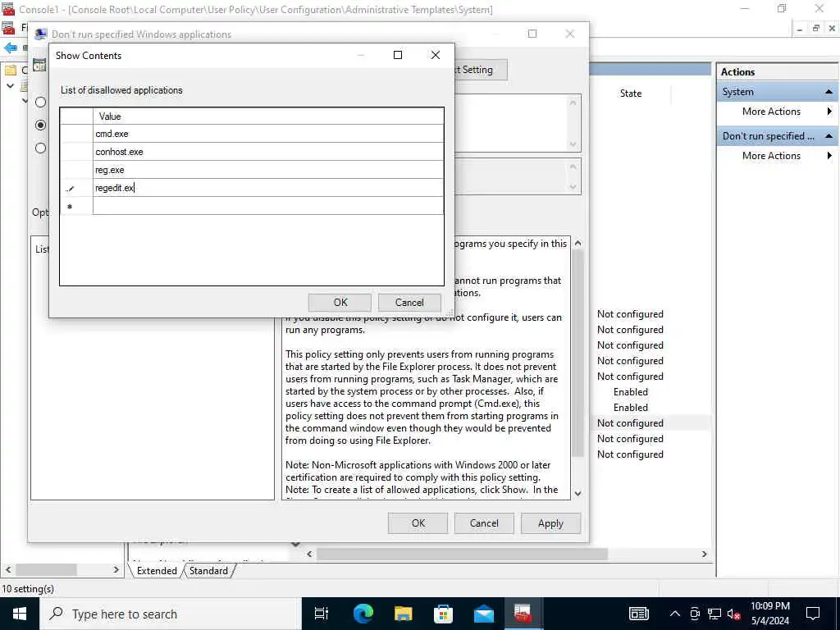Click the taskbar search box
Image resolution: width=840 pixels, height=630 pixels.
click(x=171, y=614)
